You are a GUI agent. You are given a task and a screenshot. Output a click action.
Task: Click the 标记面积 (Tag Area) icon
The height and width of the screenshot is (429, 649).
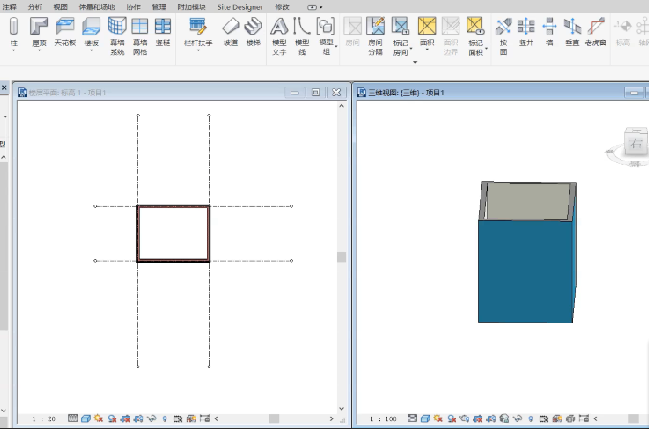pyautogui.click(x=475, y=26)
